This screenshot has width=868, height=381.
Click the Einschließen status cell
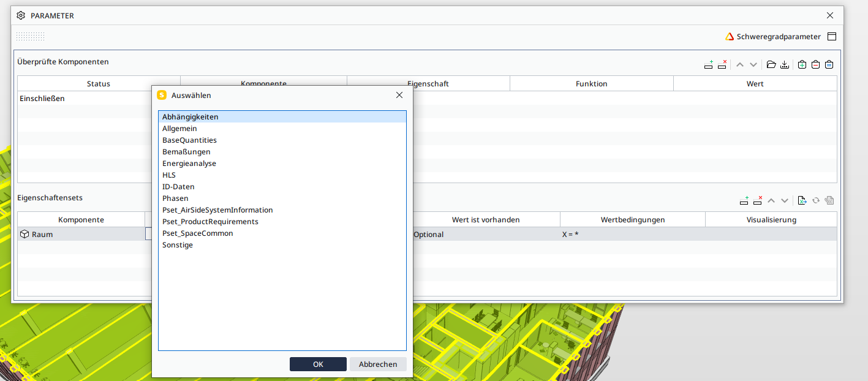click(85, 99)
